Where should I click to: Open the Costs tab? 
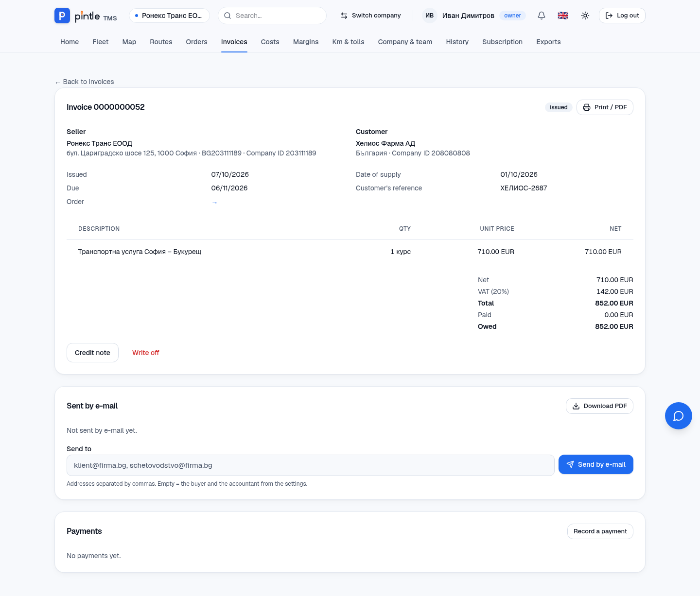270,42
